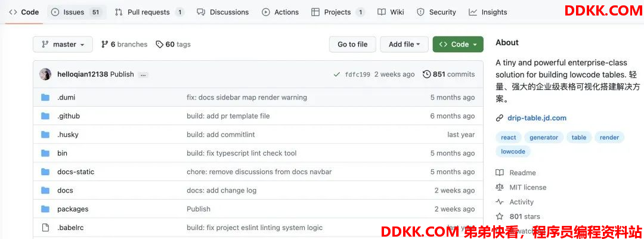Viewport: 644px width, 239px height.
Task: Open 'docs: add change log' commit
Action: [x=221, y=191]
